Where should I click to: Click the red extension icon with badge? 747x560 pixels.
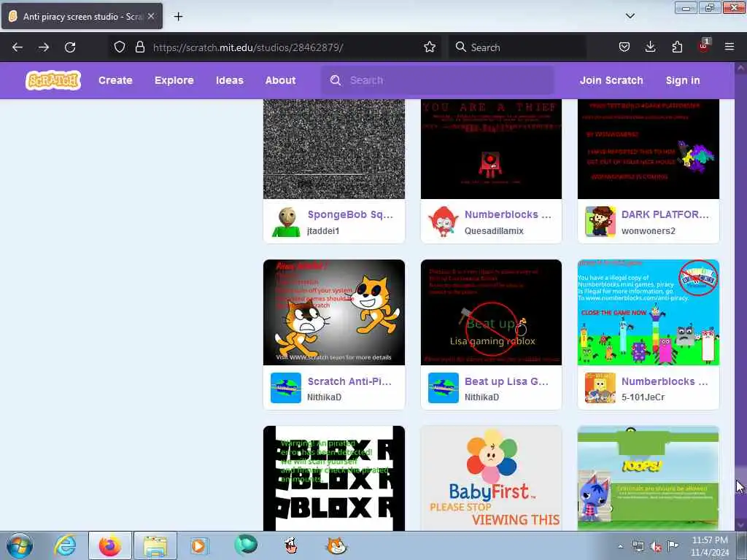(704, 46)
